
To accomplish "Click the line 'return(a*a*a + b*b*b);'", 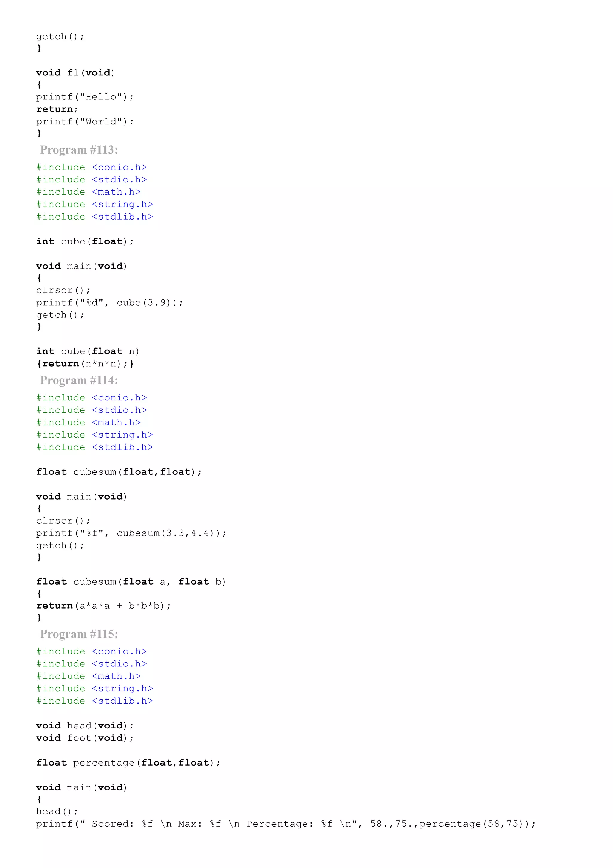I will tap(104, 606).
